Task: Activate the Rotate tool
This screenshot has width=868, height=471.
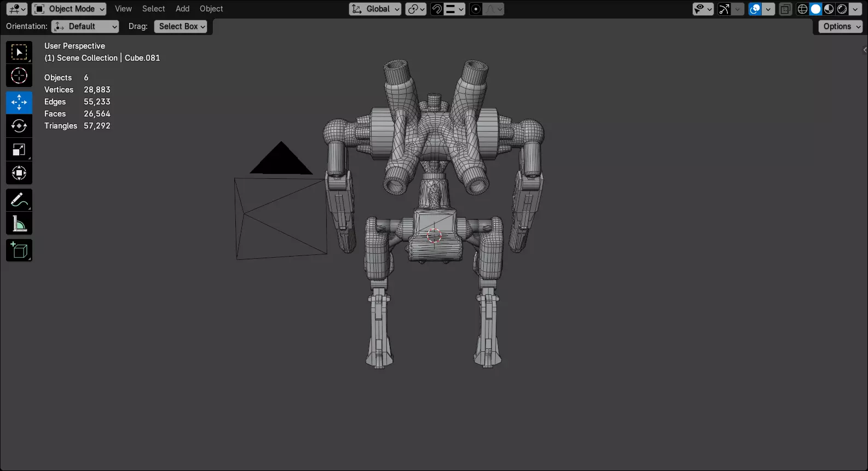Action: tap(19, 126)
